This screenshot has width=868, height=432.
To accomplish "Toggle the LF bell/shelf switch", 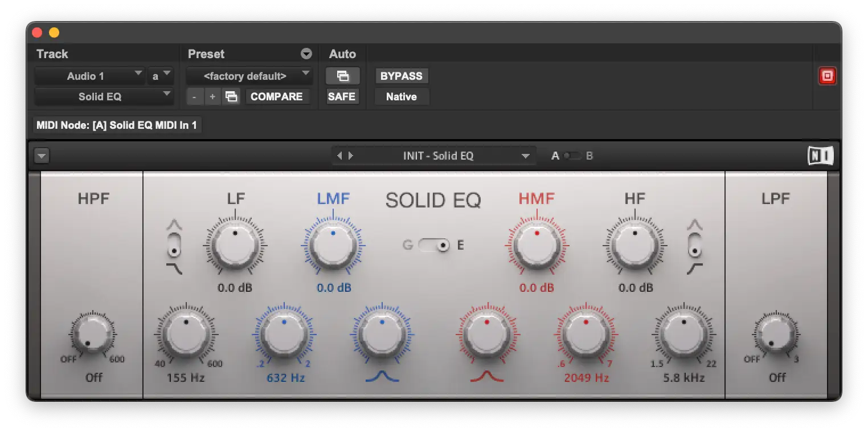I will coord(175,246).
